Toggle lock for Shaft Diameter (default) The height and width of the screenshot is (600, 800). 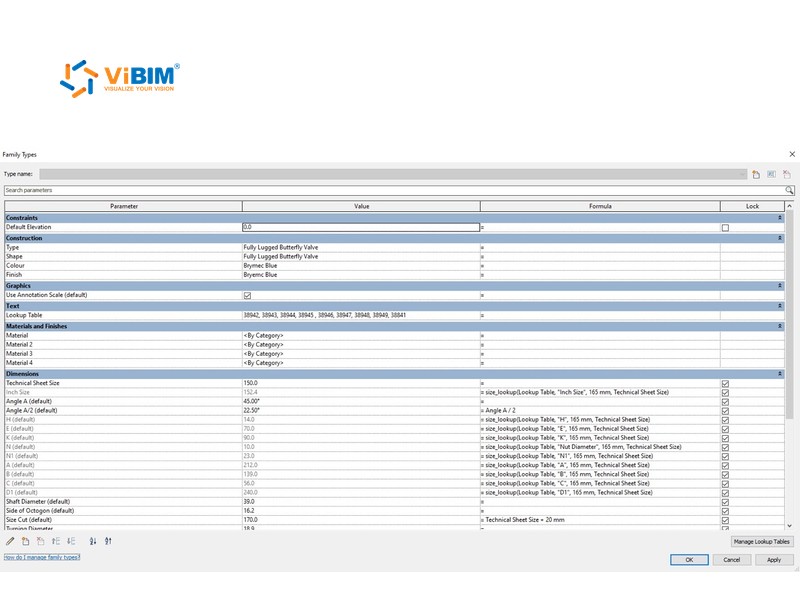(x=726, y=503)
